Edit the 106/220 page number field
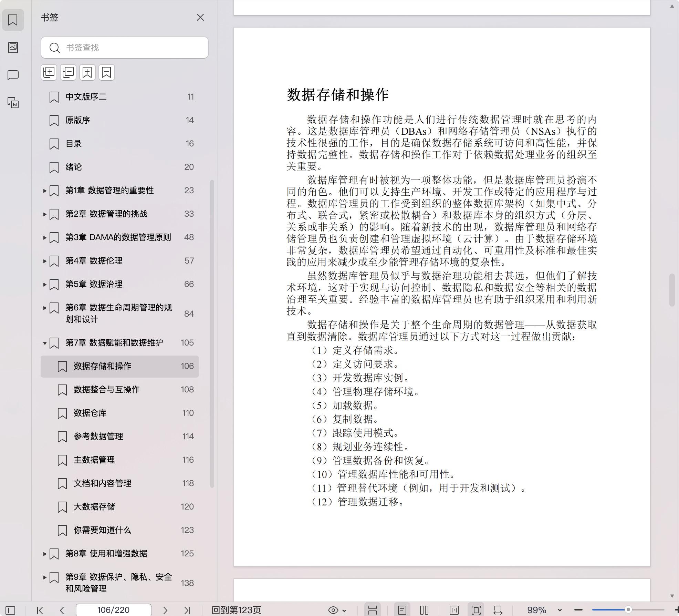Image resolution: width=679 pixels, height=616 pixels. coord(113,610)
